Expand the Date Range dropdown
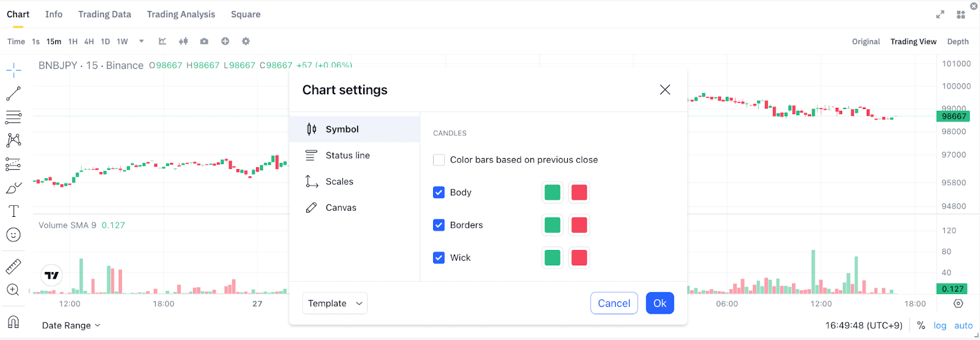The width and height of the screenshot is (980, 340). (x=71, y=325)
